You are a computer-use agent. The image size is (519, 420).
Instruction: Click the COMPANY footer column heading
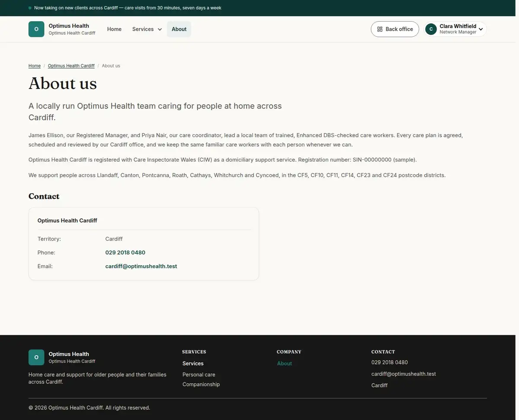click(x=289, y=352)
